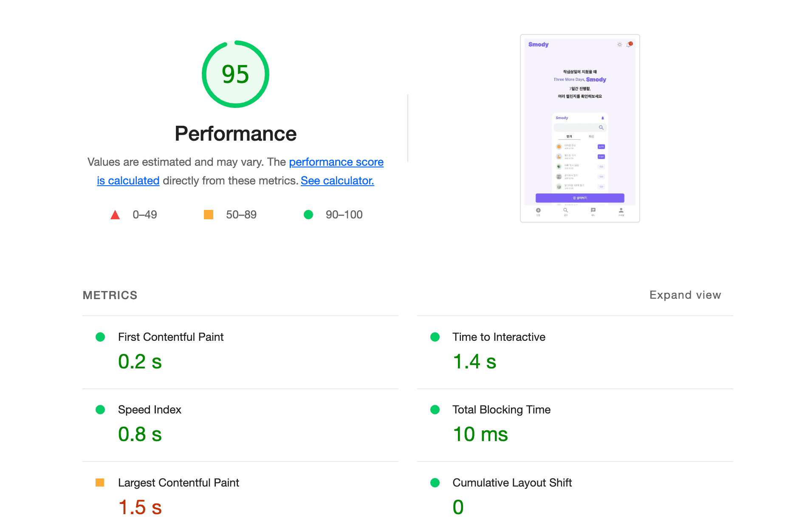Click the 1.5 s LCP value
Viewport: 785px width, 532px height.
click(x=140, y=507)
